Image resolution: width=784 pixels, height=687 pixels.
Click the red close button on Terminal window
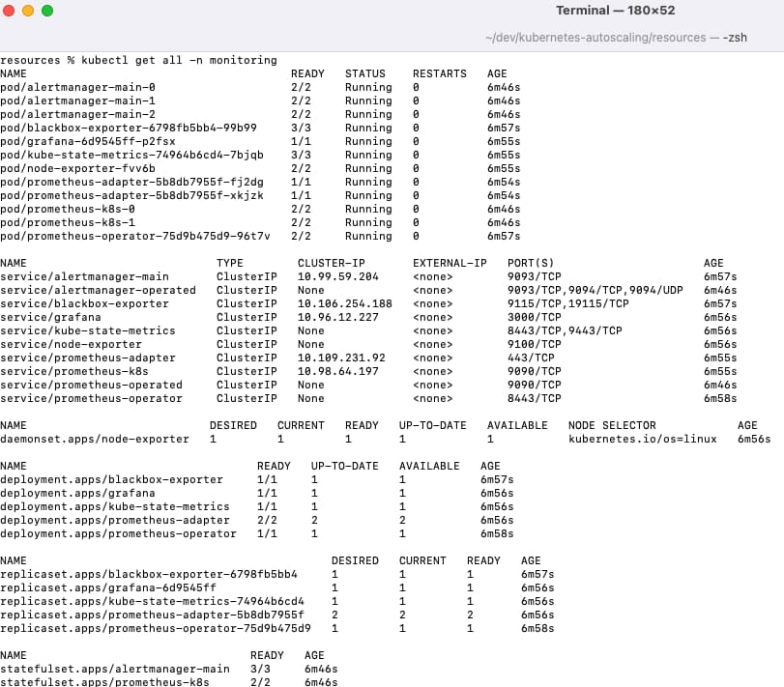10,11
